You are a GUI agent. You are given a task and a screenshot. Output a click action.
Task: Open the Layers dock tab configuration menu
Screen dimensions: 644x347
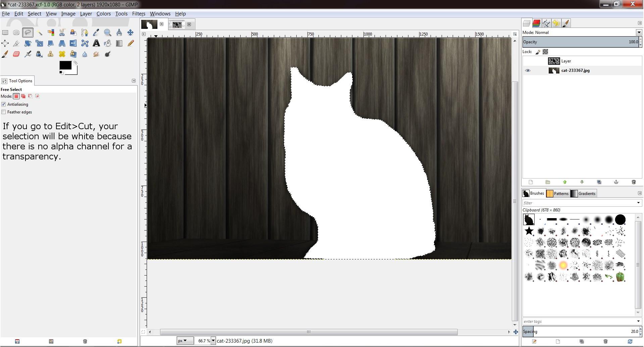(x=639, y=23)
